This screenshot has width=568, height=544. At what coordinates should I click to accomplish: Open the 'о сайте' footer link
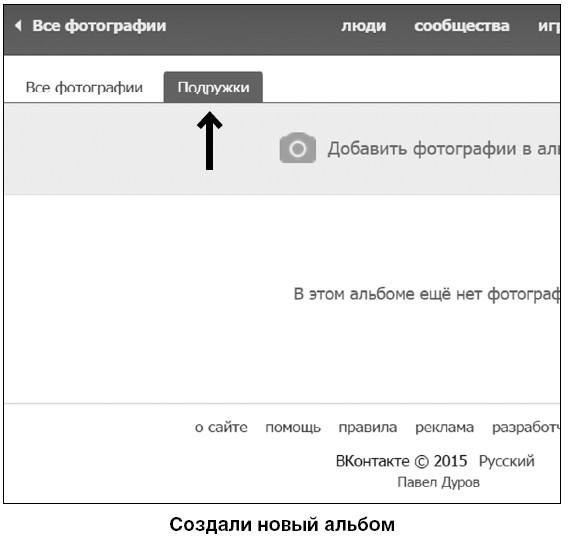point(221,427)
